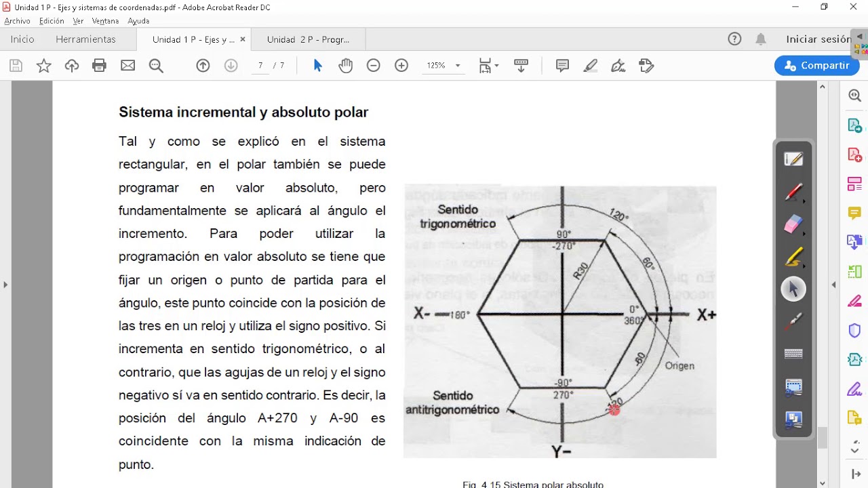Open search tool in right pane
Viewport: 868px width, 488px height.
(x=854, y=96)
